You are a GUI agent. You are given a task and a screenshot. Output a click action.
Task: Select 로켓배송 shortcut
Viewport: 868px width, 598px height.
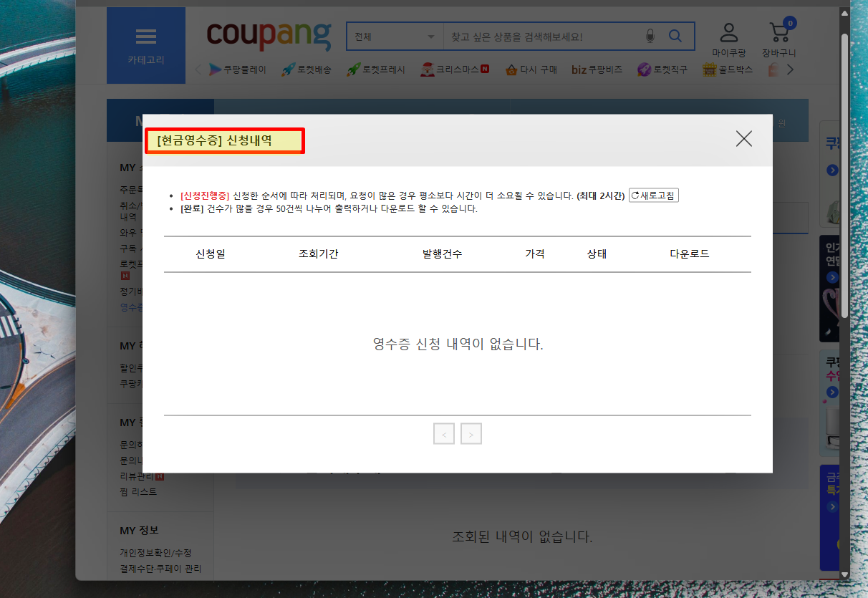307,69
